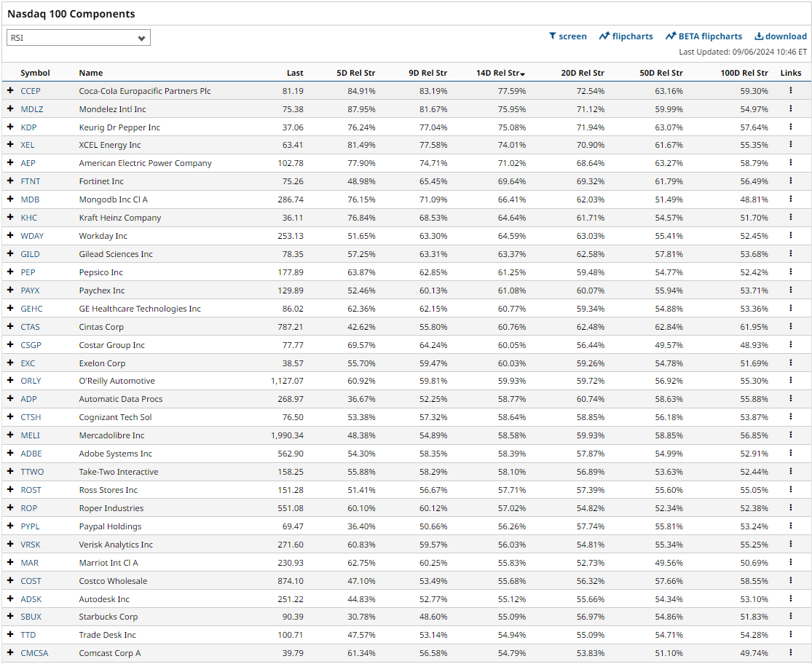Open links menu for COST row
This screenshot has height=664, width=812.
(x=790, y=581)
